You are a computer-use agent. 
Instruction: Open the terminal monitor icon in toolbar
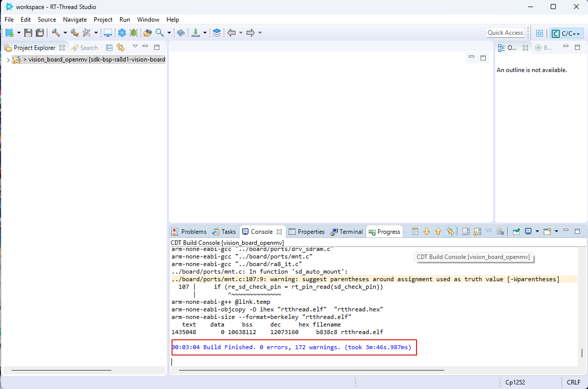click(x=108, y=33)
